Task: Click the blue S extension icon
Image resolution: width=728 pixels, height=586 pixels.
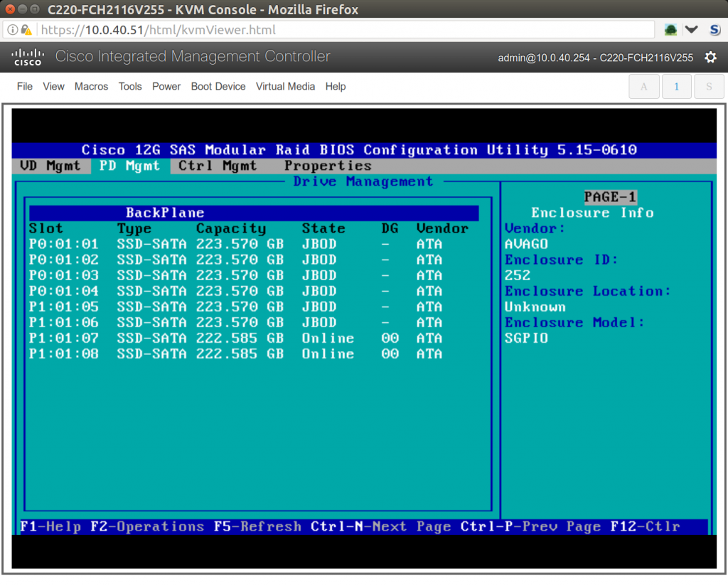Action: coord(715,30)
